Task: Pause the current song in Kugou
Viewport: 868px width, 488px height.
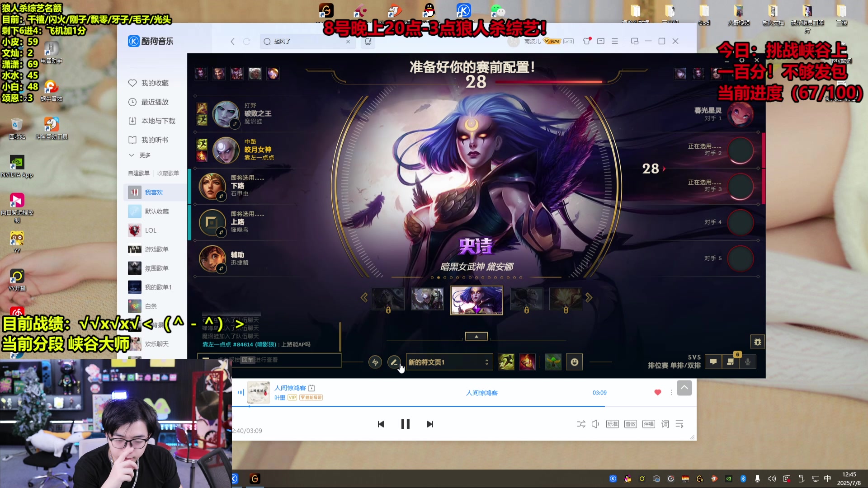Action: click(405, 424)
